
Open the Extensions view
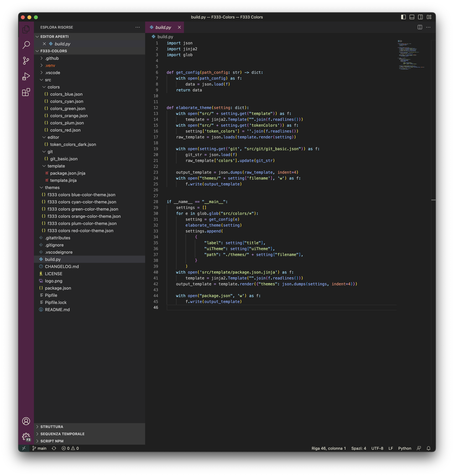click(26, 92)
